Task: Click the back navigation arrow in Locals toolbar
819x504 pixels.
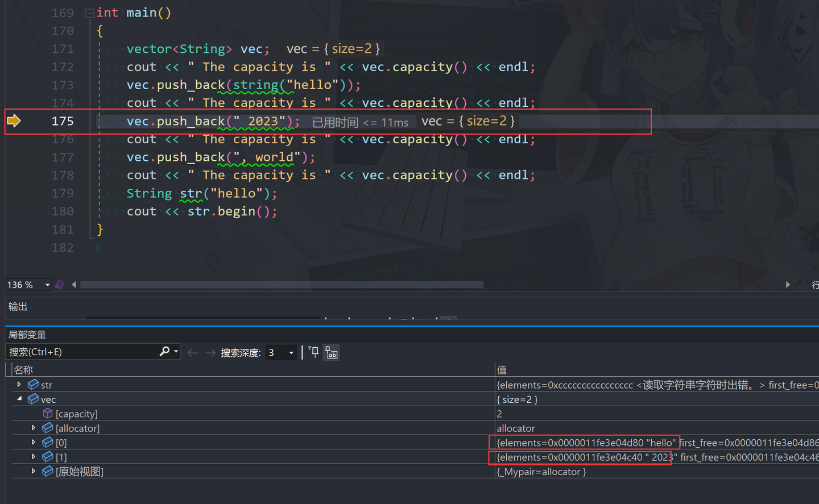Action: pos(192,352)
